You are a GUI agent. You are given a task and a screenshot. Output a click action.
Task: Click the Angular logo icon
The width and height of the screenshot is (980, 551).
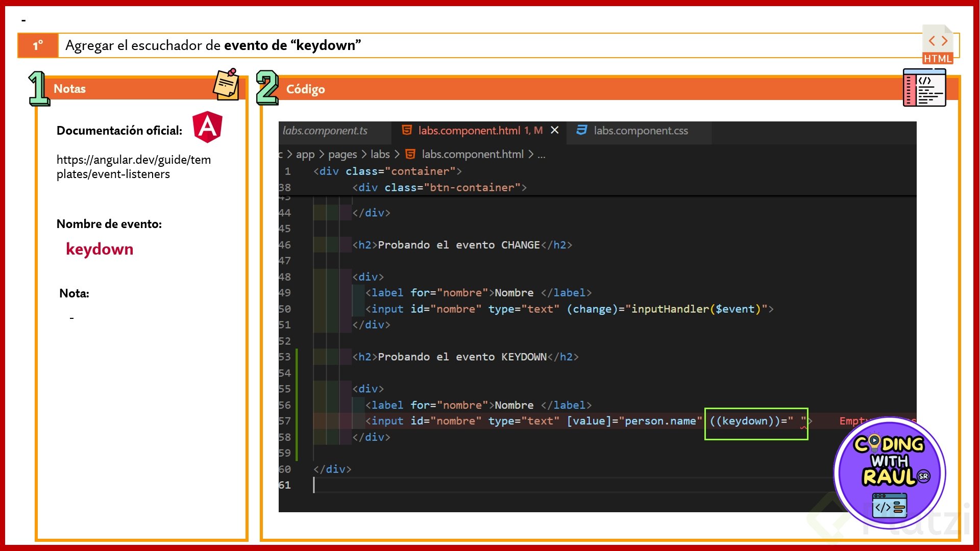207,127
